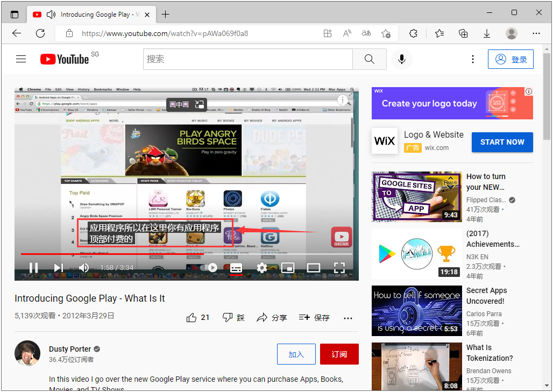Open Dusty Porter's channel avatar
The width and height of the screenshot is (553, 392).
click(27, 353)
